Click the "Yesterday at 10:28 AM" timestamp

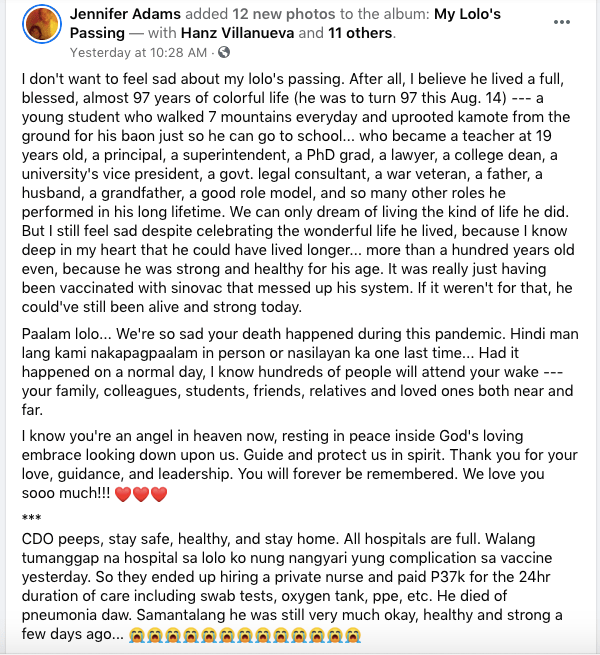click(136, 52)
